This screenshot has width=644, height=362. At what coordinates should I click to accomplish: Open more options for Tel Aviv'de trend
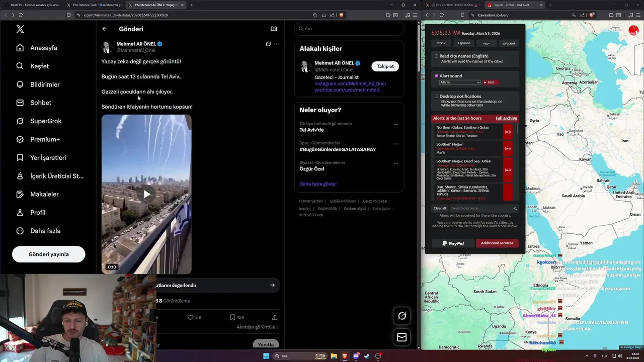point(396,124)
